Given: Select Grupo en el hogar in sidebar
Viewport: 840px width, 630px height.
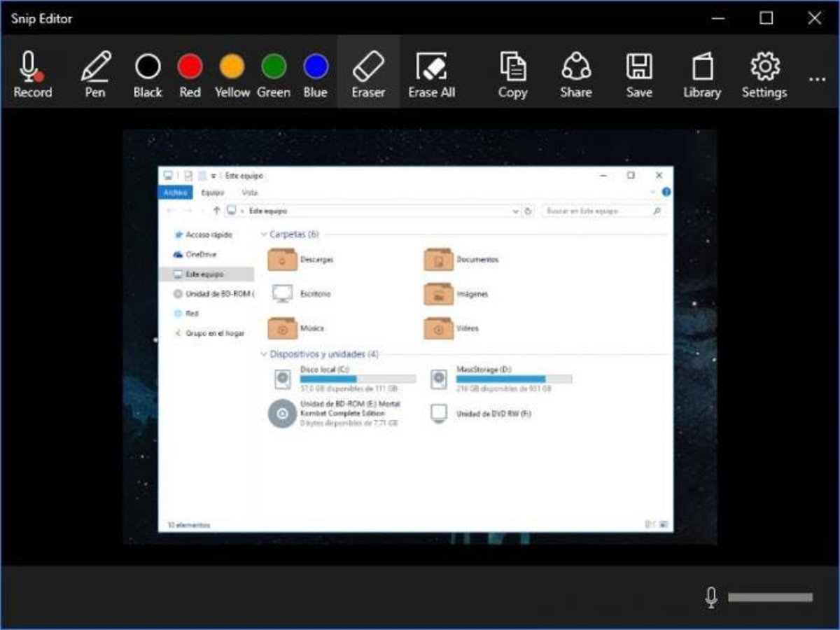Looking at the screenshot, I should coord(209,334).
